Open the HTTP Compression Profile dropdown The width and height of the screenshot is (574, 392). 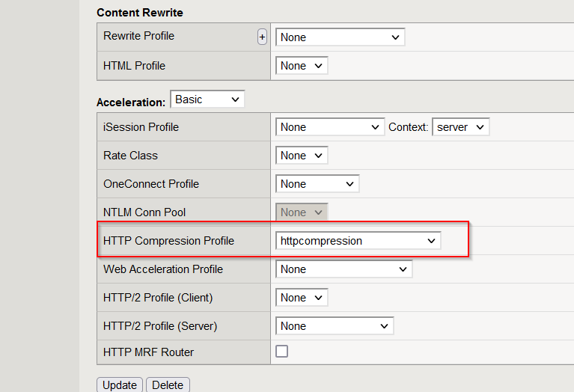358,241
